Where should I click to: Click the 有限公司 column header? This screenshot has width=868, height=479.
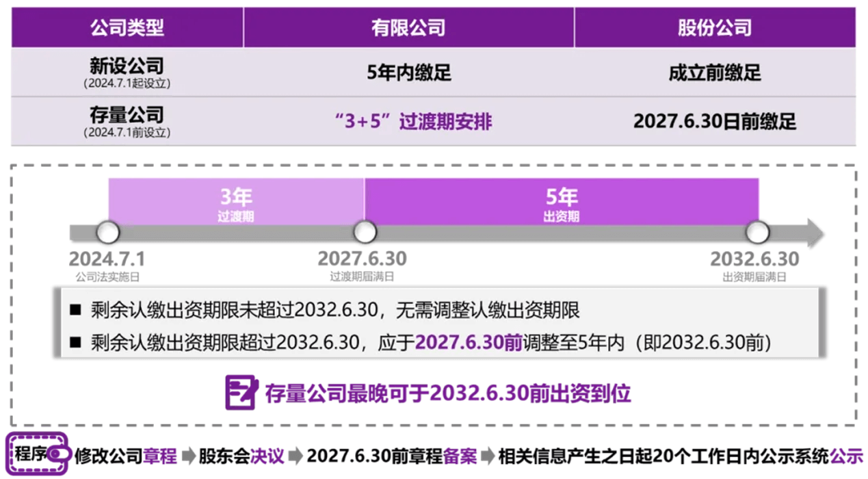pyautogui.click(x=408, y=27)
